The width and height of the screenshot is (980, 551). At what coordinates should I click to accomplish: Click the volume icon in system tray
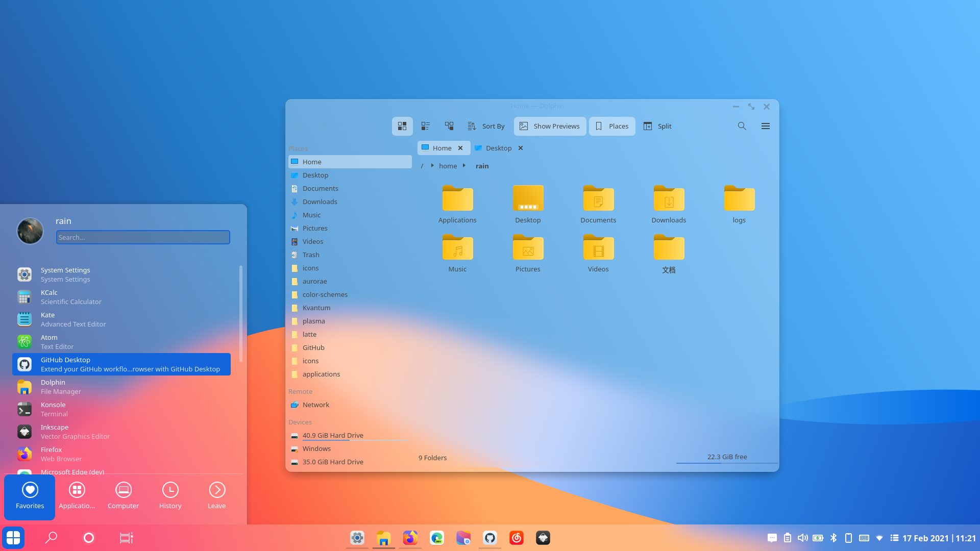802,538
